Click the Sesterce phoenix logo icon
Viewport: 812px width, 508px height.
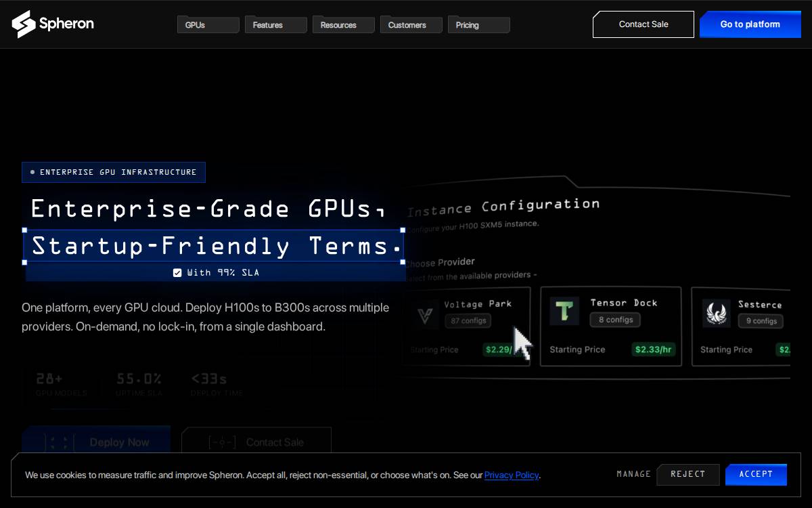click(x=716, y=314)
